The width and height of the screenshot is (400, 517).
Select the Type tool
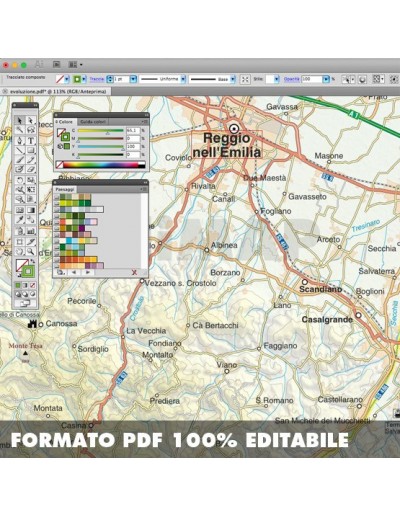click(x=31, y=140)
